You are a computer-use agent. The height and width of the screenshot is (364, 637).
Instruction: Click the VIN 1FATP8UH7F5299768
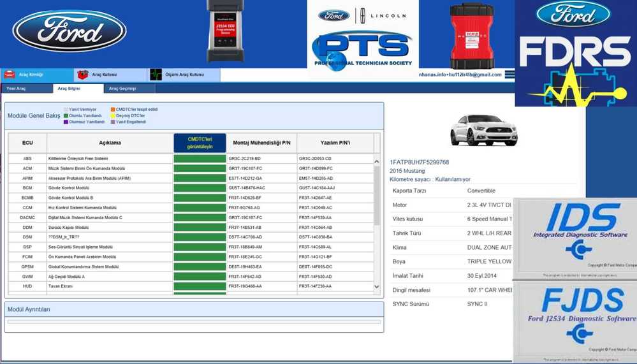pyautogui.click(x=420, y=162)
